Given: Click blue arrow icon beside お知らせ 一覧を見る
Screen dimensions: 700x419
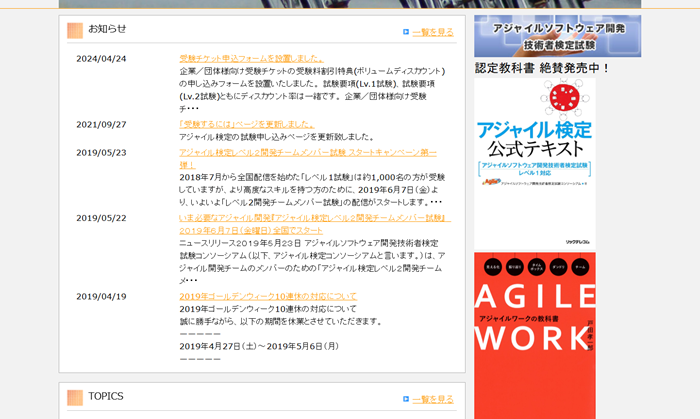Looking at the screenshot, I should coord(406,32).
